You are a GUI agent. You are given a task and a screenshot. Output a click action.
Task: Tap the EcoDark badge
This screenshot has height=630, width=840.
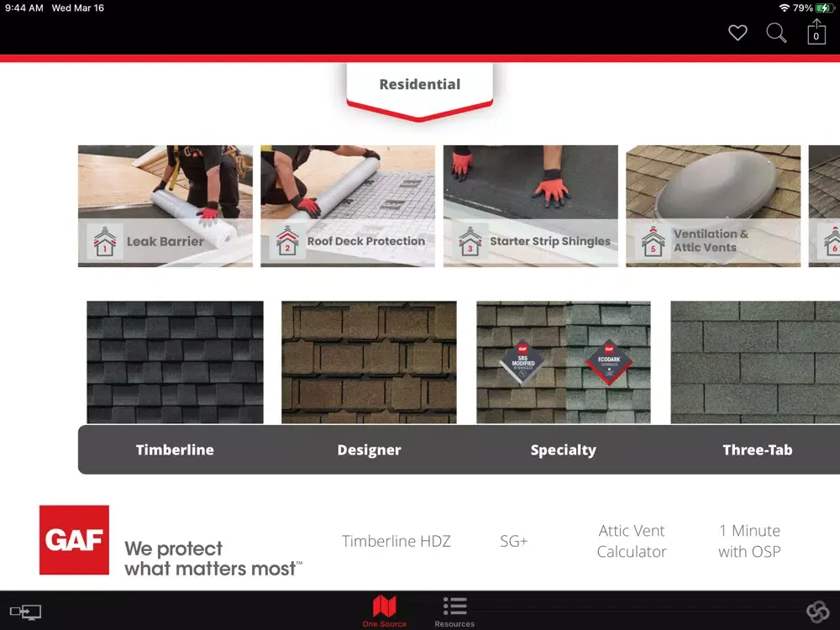pyautogui.click(x=609, y=361)
